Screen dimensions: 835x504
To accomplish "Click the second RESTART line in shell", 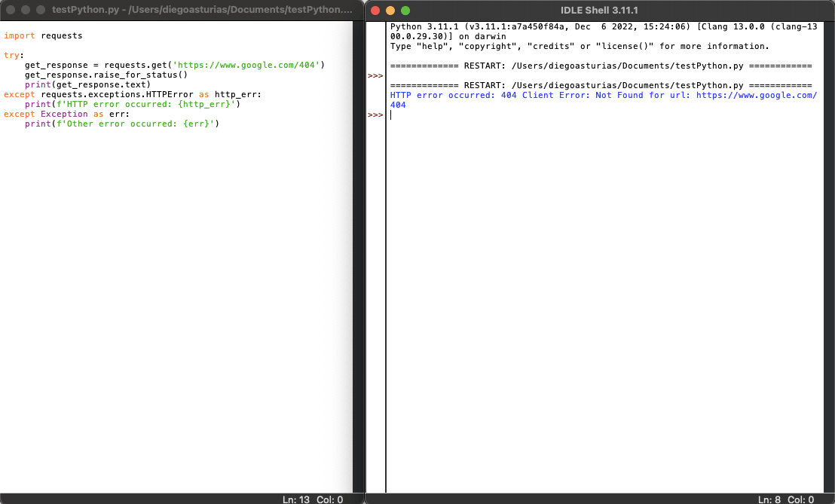I will [601, 86].
